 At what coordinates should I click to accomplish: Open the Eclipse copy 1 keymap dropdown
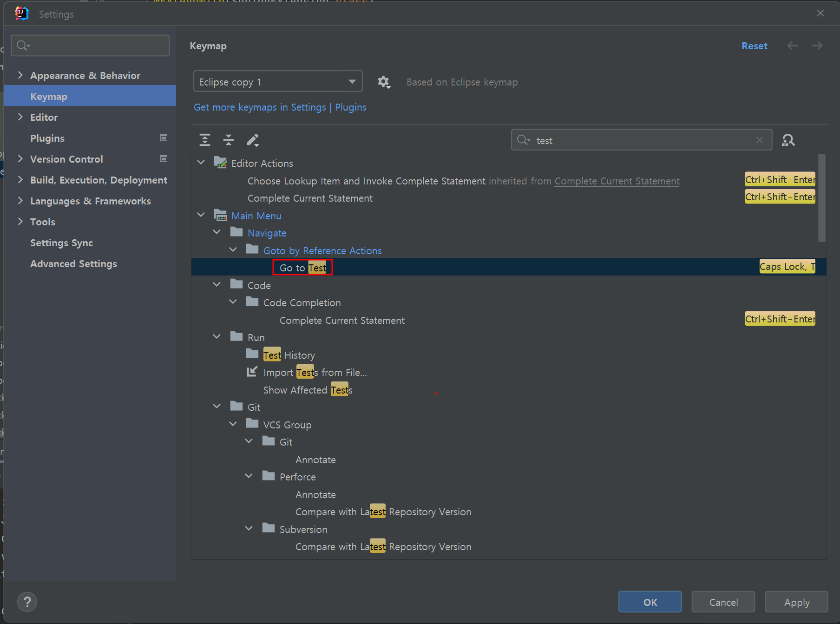pos(278,82)
